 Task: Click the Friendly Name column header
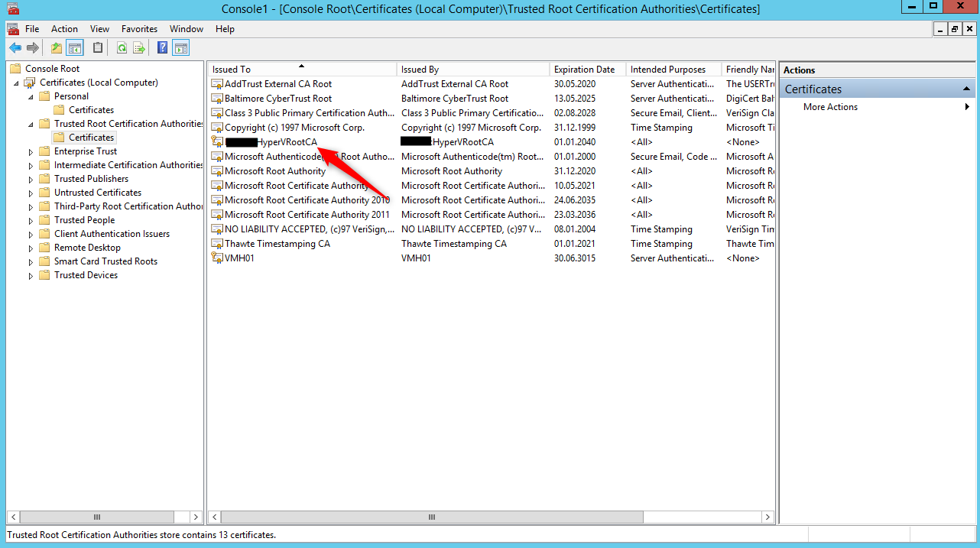click(748, 70)
